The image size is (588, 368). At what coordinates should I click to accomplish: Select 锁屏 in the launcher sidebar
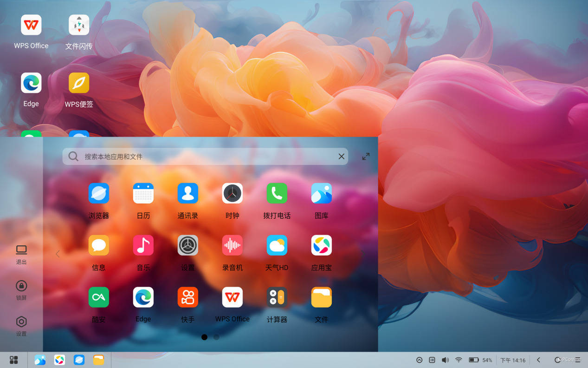[21, 290]
